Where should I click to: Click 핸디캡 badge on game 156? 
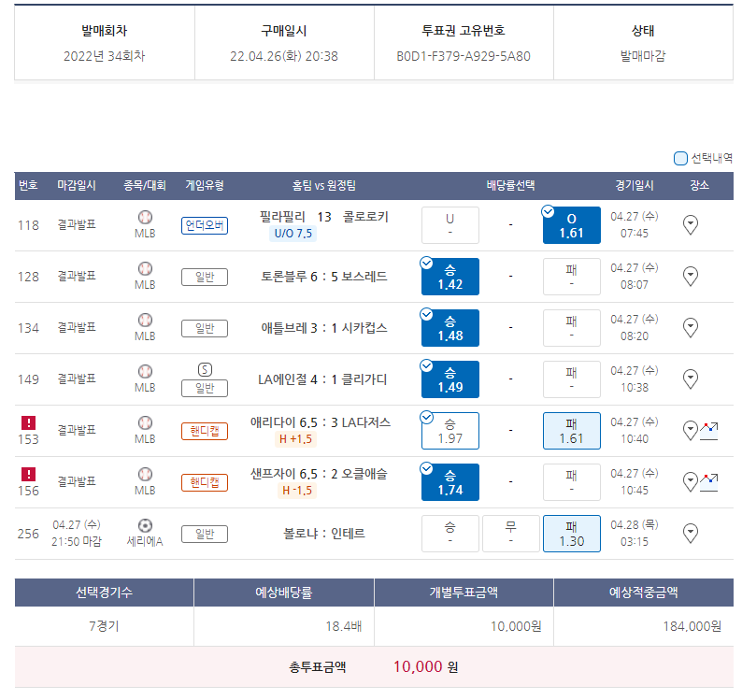coord(205,483)
